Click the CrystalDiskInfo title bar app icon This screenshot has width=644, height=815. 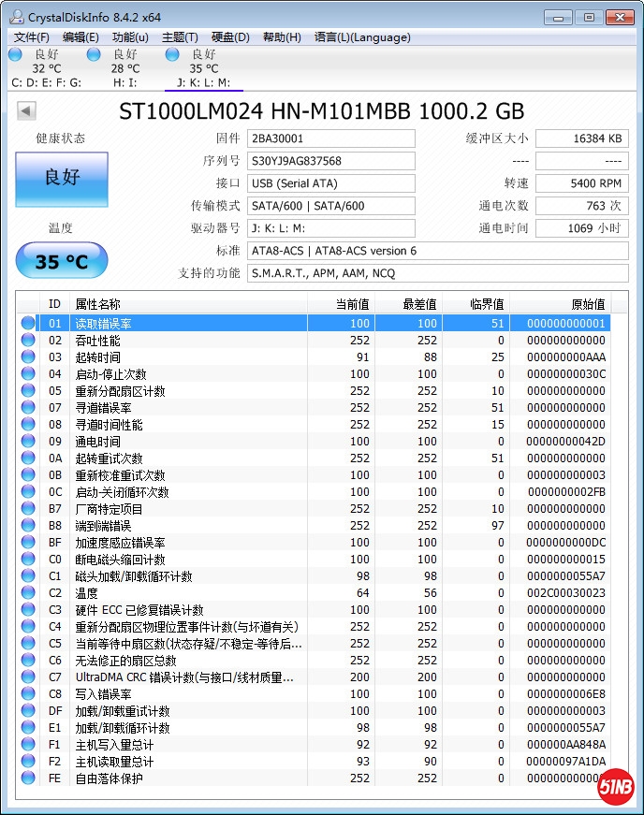tap(16, 16)
